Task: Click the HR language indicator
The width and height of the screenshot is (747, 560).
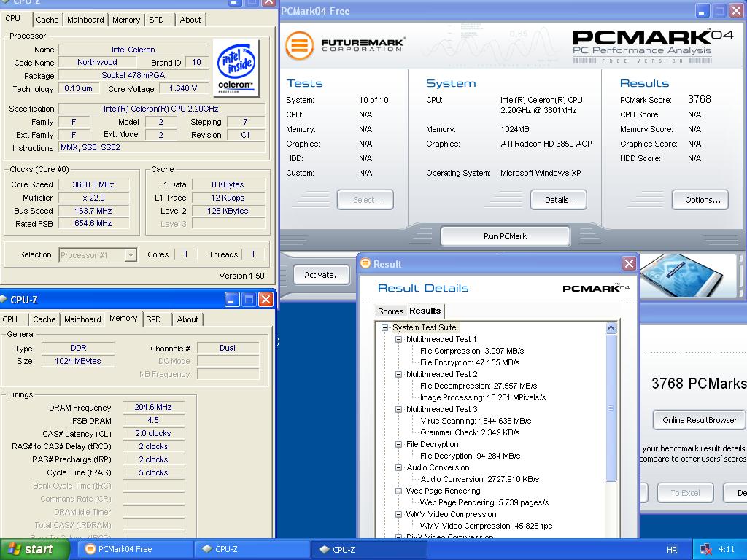Action: [x=672, y=550]
